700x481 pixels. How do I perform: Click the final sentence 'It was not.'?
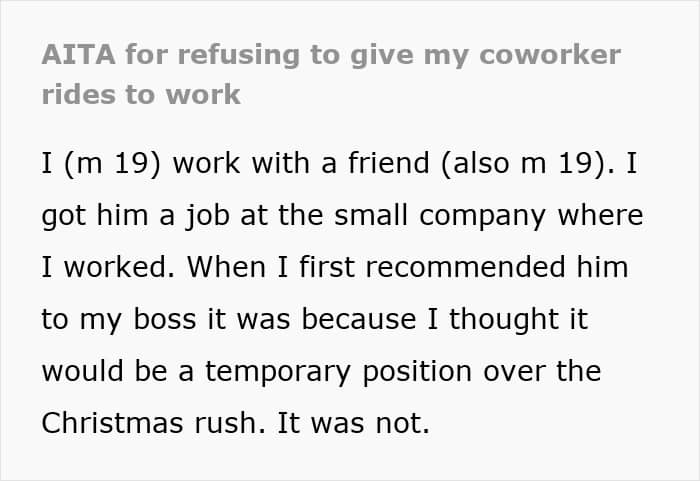point(354,423)
